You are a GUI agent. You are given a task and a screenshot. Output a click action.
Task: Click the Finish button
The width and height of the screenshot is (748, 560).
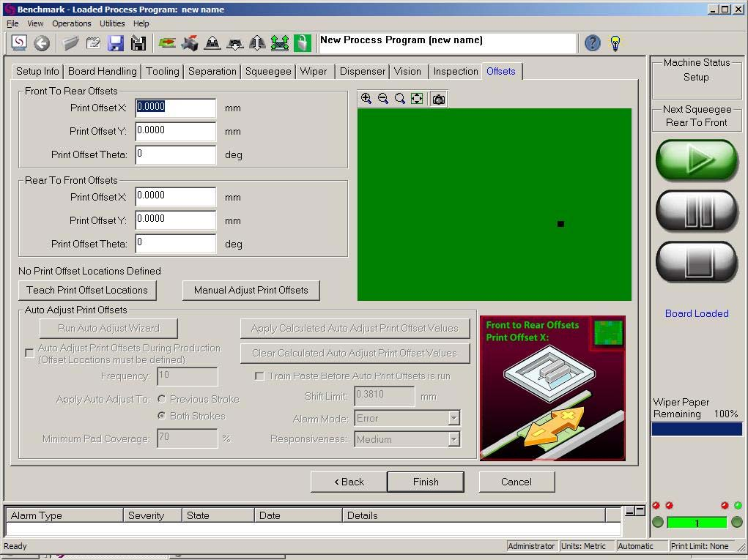(x=425, y=482)
